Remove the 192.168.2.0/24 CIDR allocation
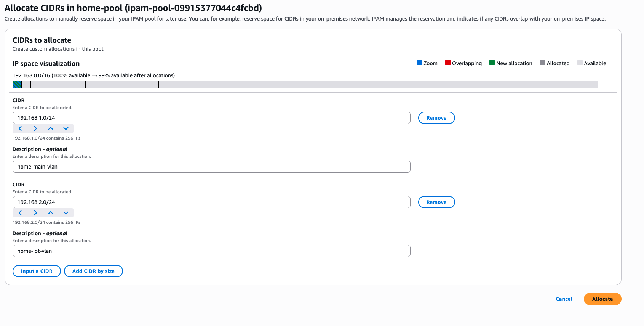644x326 pixels. point(436,202)
